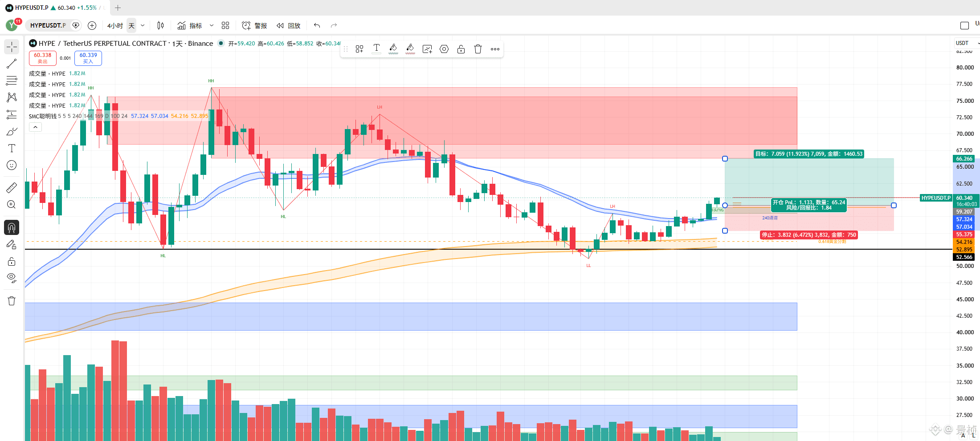The height and width of the screenshot is (441, 980).
Task: Click the 0.618黄金分割 line label
Action: click(x=832, y=242)
